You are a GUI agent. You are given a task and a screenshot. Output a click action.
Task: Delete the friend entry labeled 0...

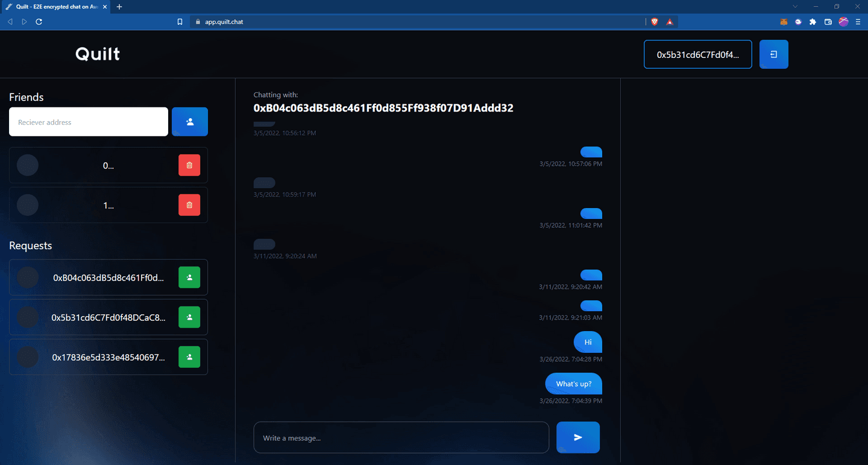[x=189, y=165]
